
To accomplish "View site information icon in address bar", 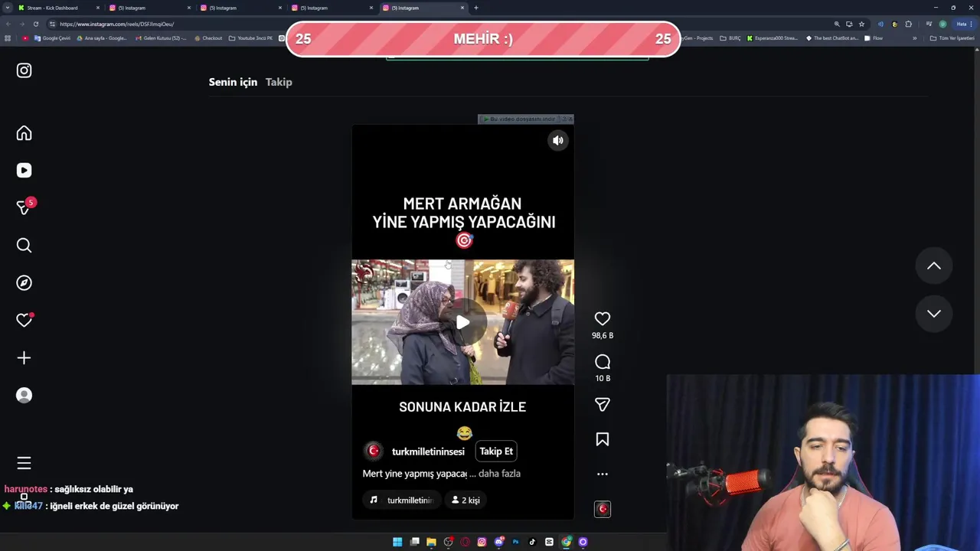I will (x=52, y=24).
